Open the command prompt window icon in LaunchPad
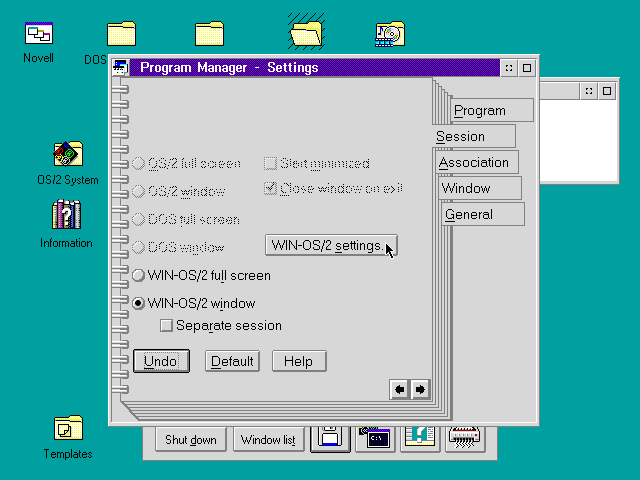This screenshot has height=480, width=640. click(x=375, y=439)
